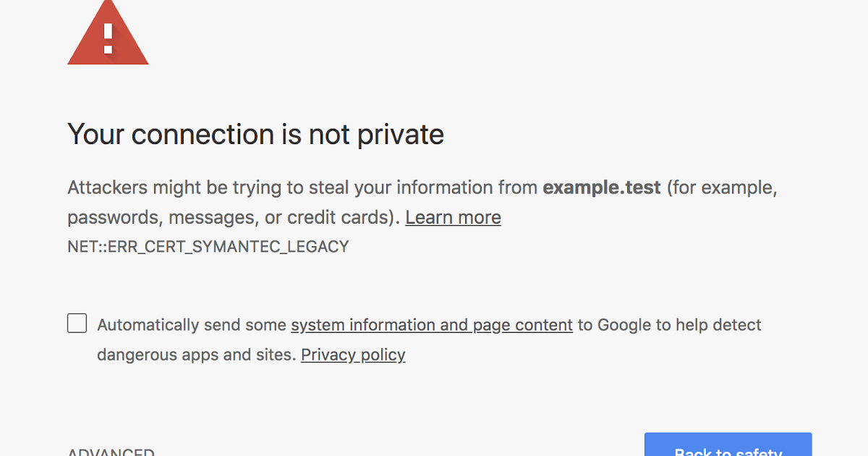This screenshot has height=456, width=868.
Task: Click 'to Google to help detect' text
Action: click(x=669, y=325)
